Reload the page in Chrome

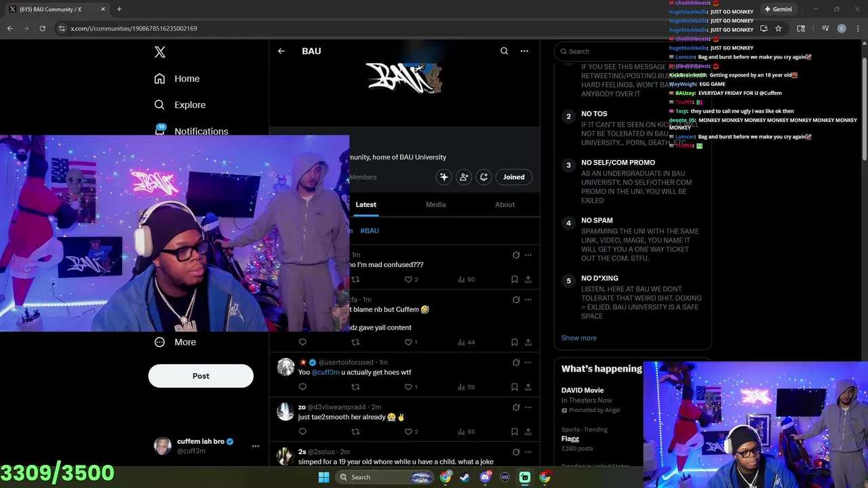click(x=42, y=28)
